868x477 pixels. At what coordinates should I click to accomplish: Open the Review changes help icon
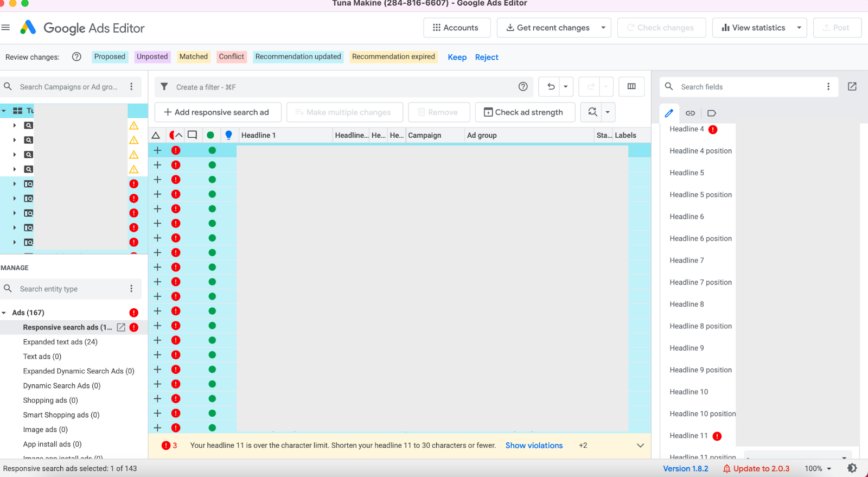tap(76, 56)
